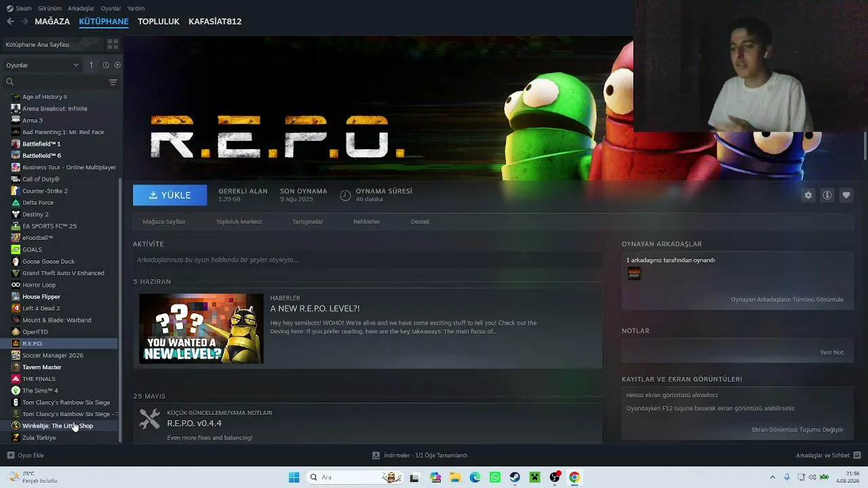Screen dimensions: 868x488
Task: Click the Counter-Strike 2 game icon
Action: point(16,191)
